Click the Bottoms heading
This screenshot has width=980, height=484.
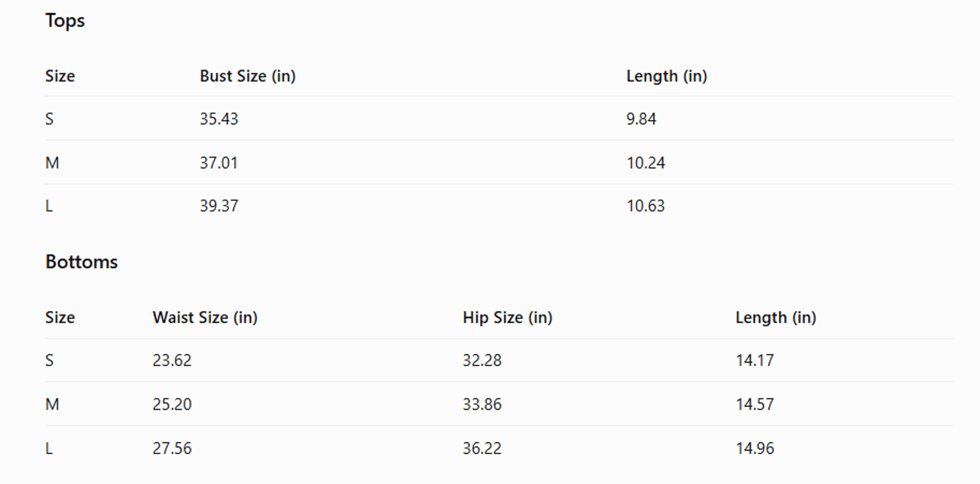point(81,262)
